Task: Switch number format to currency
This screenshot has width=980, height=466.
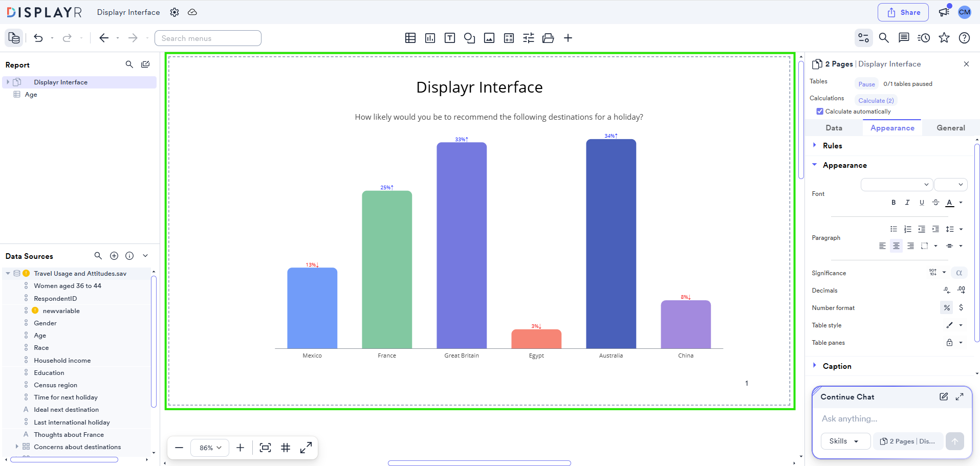Action: click(961, 307)
